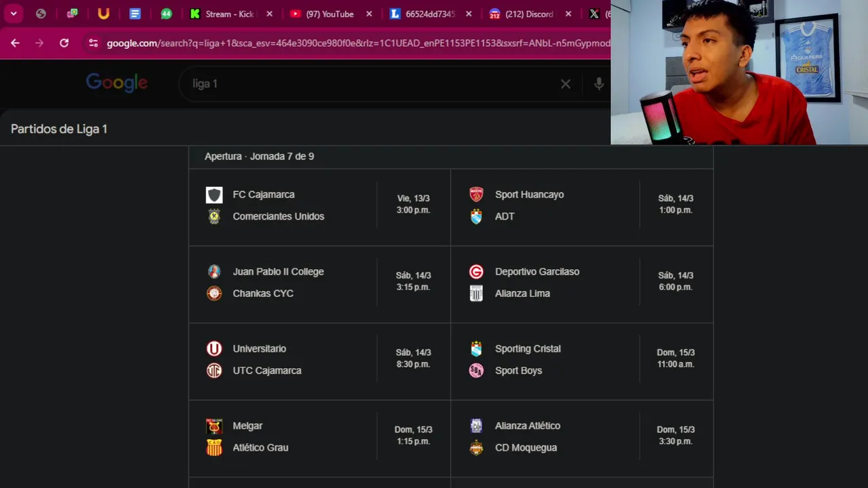Viewport: 868px width, 488px height.
Task: Click the 'Vie, 13/3 3:00 p.m.' match time
Action: pyautogui.click(x=414, y=204)
